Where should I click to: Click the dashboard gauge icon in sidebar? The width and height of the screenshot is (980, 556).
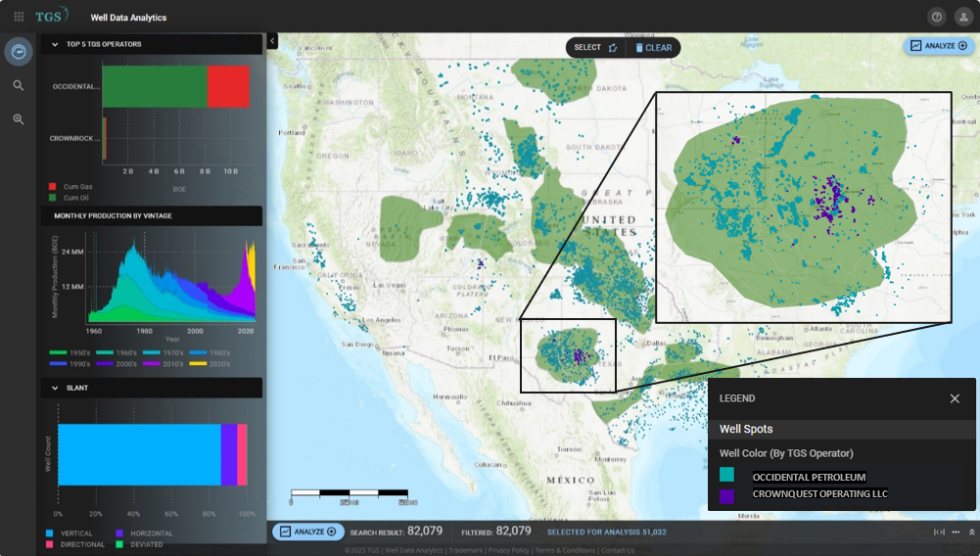(x=19, y=52)
